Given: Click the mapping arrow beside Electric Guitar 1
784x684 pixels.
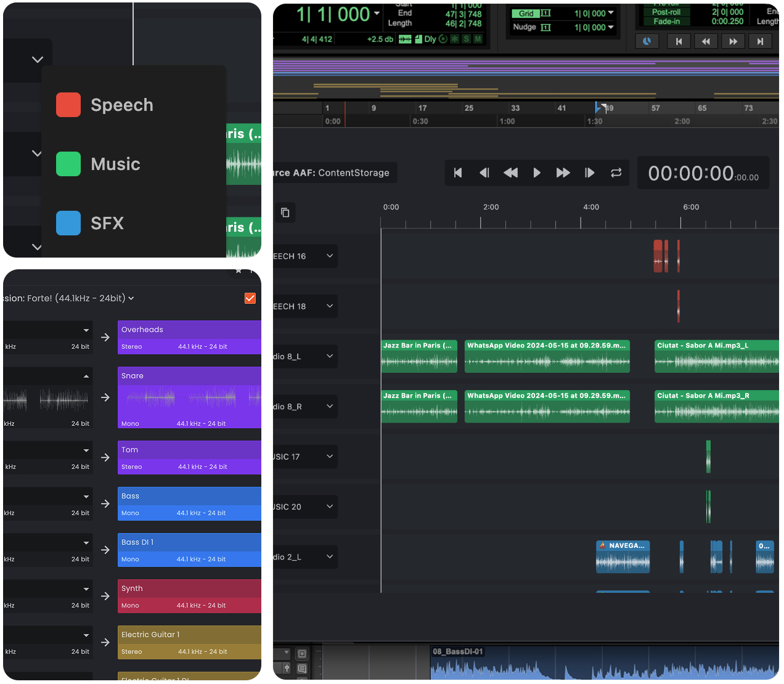Looking at the screenshot, I should (105, 642).
